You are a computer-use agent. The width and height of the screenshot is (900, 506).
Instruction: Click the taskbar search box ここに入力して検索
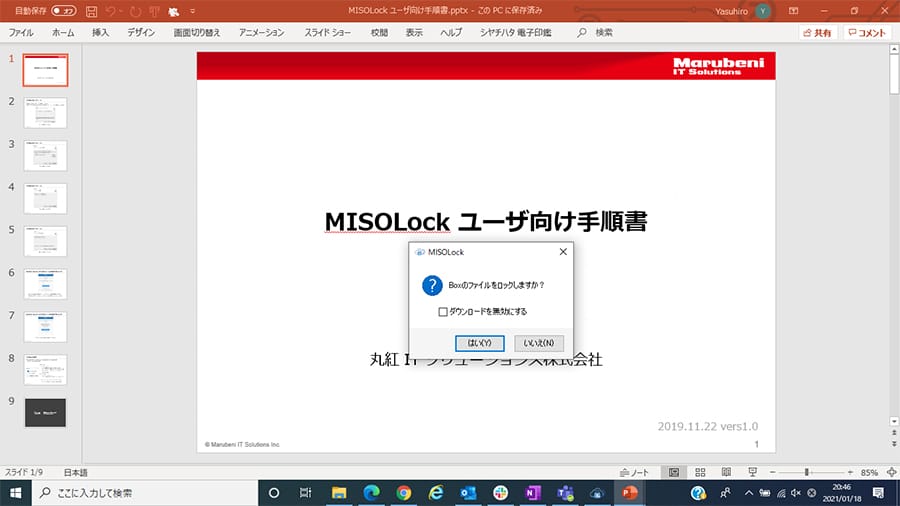[145, 493]
